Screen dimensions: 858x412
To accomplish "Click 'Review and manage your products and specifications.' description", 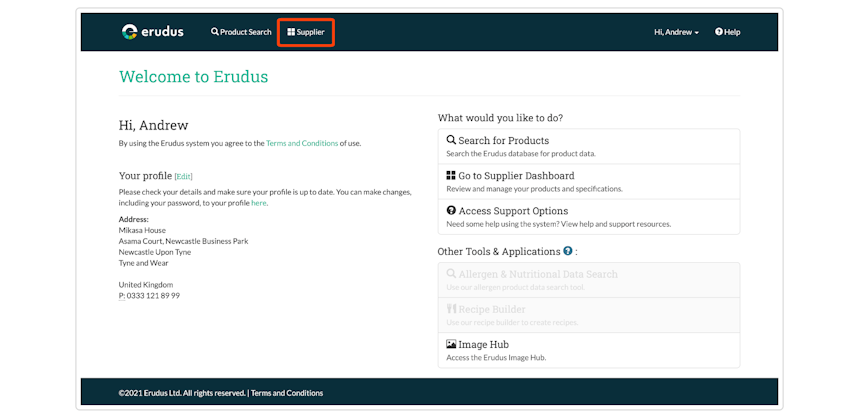I will pos(535,189).
